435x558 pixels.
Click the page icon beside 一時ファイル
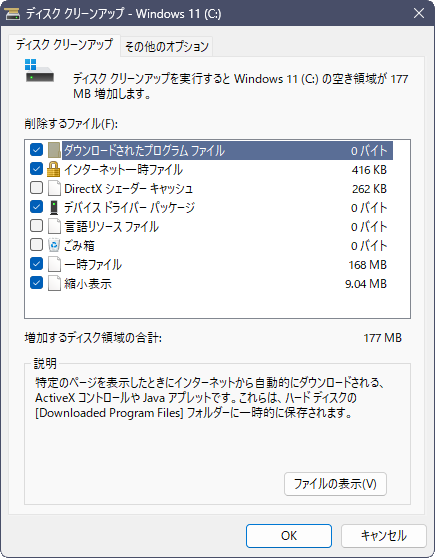54,264
